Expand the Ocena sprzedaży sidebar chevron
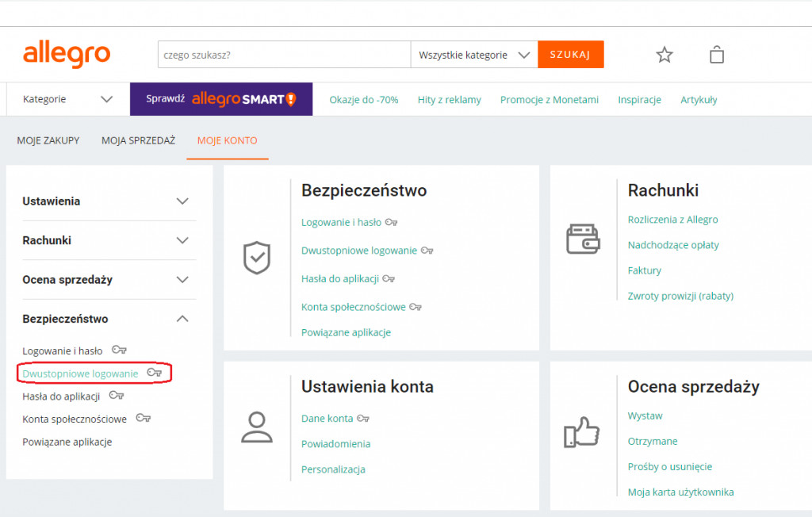This screenshot has width=812, height=517. [182, 280]
